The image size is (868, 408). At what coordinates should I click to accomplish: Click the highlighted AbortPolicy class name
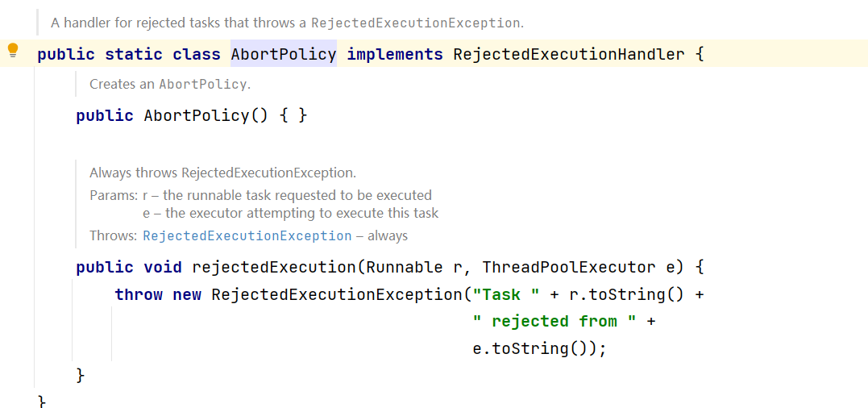pyautogui.click(x=283, y=54)
